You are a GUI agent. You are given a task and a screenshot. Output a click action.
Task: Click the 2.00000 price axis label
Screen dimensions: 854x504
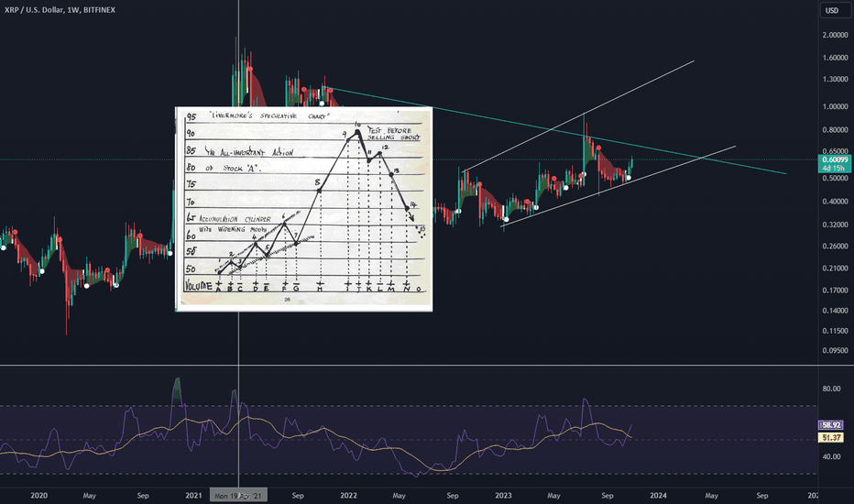click(835, 35)
